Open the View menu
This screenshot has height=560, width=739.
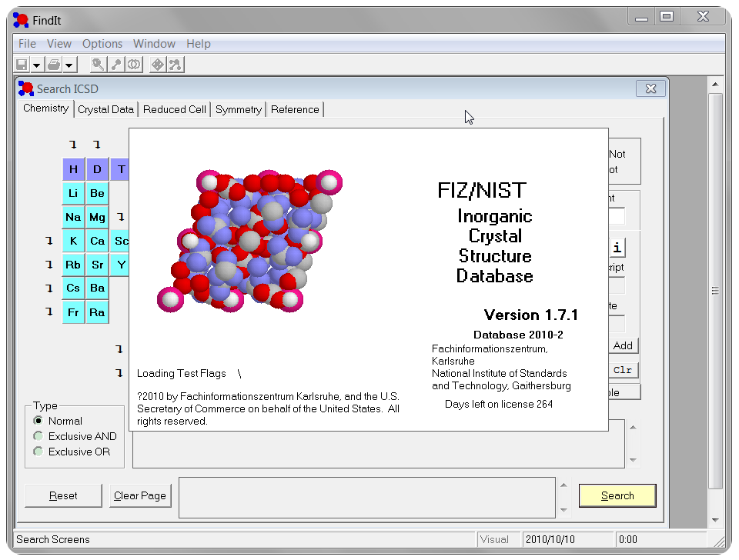(59, 44)
